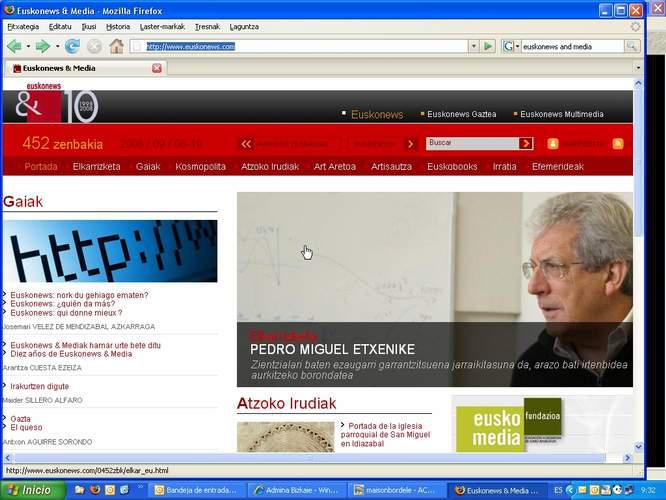Viewport: 666px width, 500px height.
Task: Go forward with the green forward arrow
Action: click(42, 46)
